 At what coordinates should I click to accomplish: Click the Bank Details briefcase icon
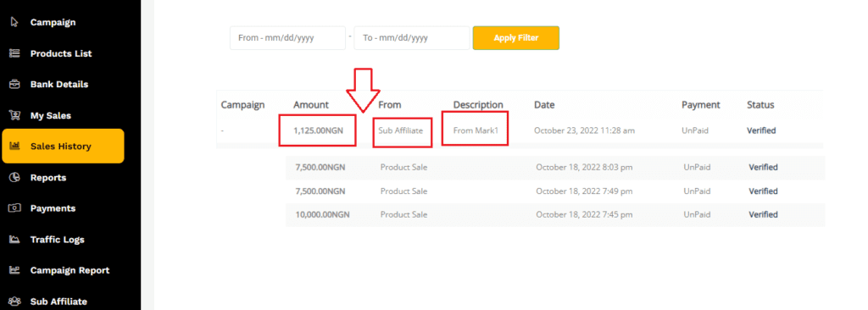point(15,85)
